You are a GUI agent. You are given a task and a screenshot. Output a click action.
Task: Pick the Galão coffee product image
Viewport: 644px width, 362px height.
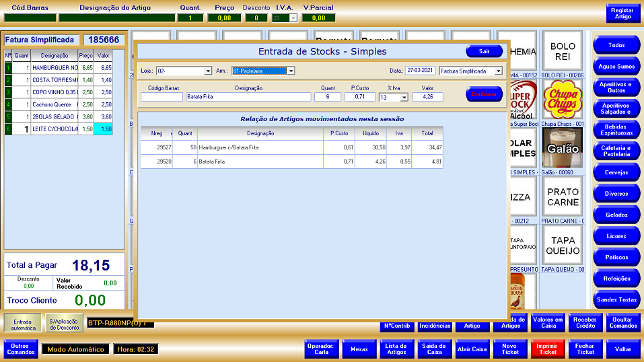coord(563,148)
